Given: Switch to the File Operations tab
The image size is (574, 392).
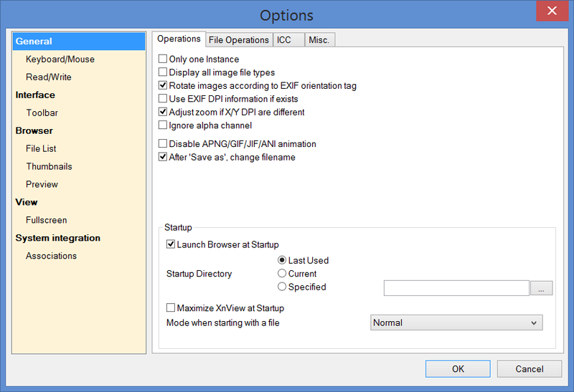Looking at the screenshot, I should 238,40.
